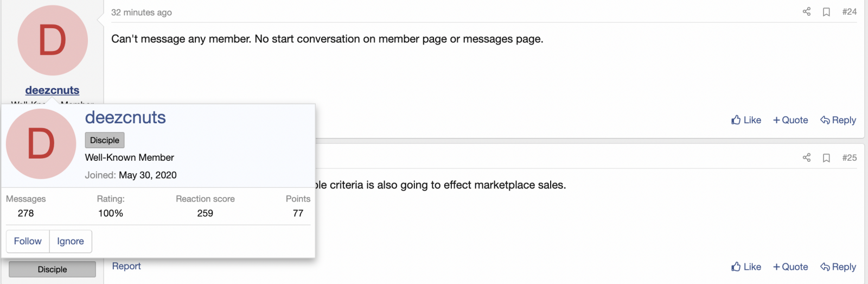Report the post
The width and height of the screenshot is (868, 284).
(126, 266)
